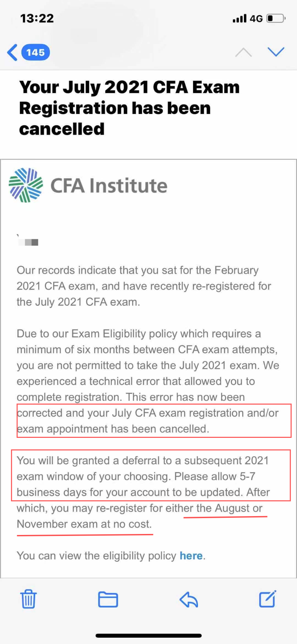Tap the "CFA Institute" wordmark text
Viewport: 297px width, 644px height.
(109, 186)
